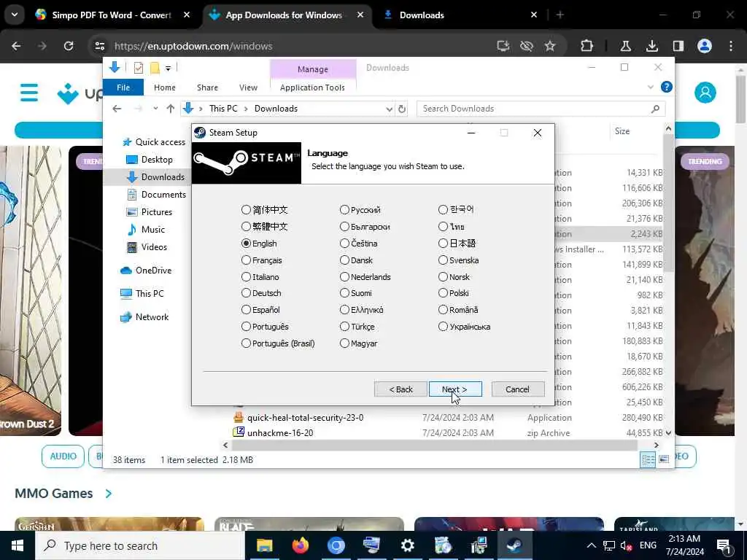The image size is (747, 560).
Task: View site information icon in address bar
Action: coord(99,46)
